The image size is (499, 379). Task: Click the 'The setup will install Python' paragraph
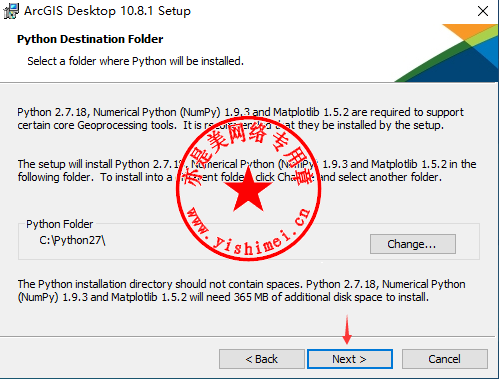click(247, 170)
